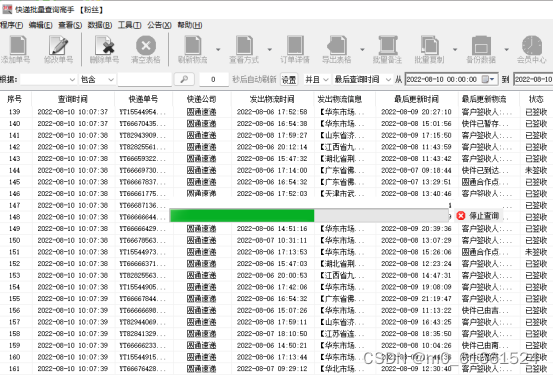Click the 备份数据 toolbar icon
Screen dimensions: 554x376
coord(481,46)
